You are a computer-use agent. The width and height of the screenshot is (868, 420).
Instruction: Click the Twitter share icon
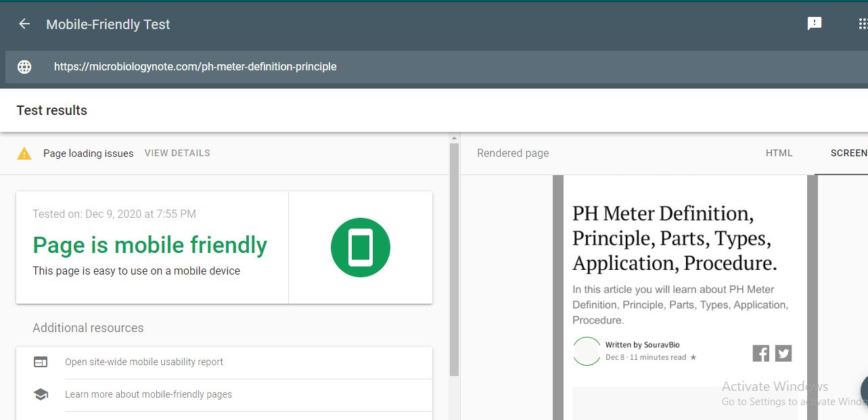(x=783, y=353)
